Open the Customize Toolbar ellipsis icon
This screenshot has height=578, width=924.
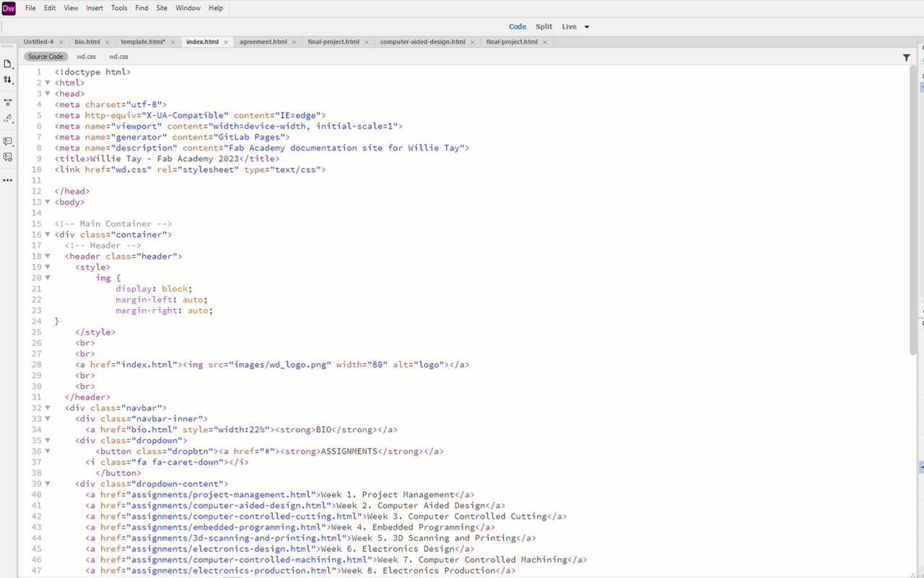pos(8,180)
